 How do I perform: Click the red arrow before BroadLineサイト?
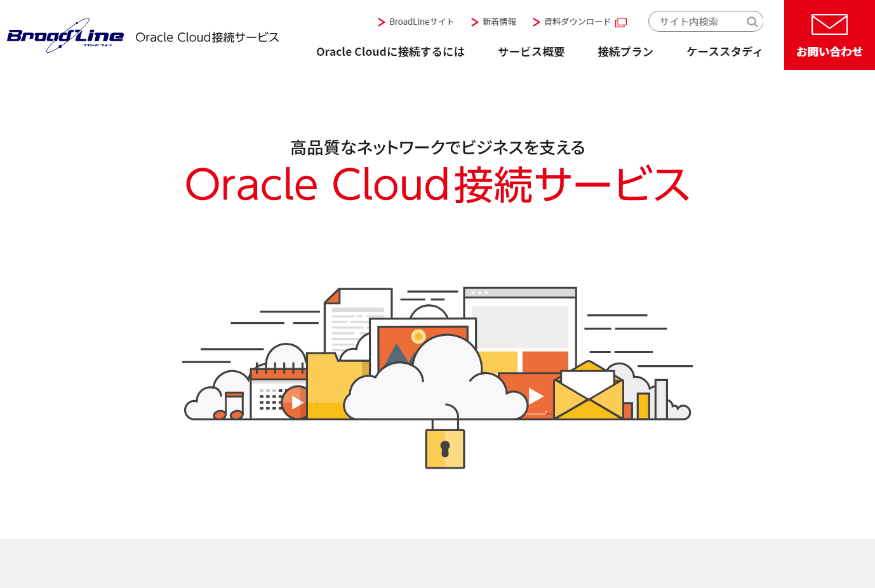click(x=381, y=21)
